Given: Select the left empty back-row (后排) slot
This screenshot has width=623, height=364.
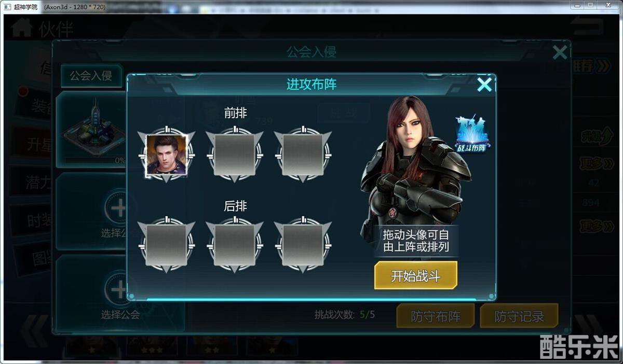Looking at the screenshot, I should point(166,245).
